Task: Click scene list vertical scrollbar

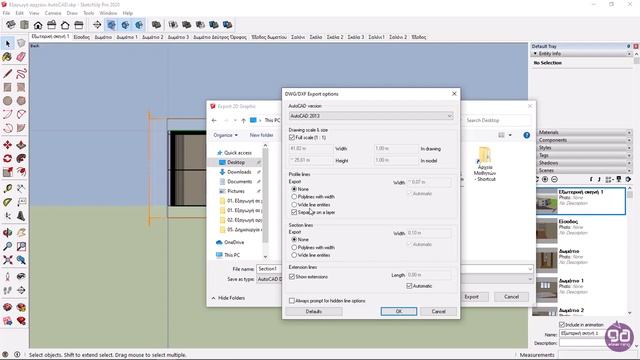Action: (630, 250)
